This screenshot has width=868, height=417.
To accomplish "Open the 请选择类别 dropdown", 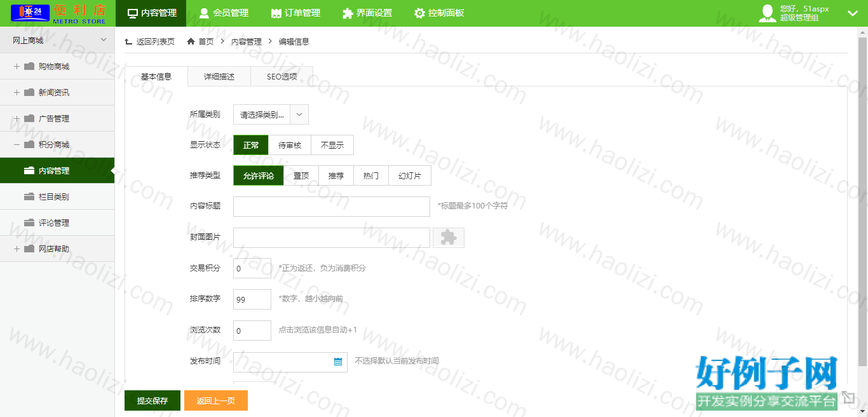I will [x=271, y=114].
